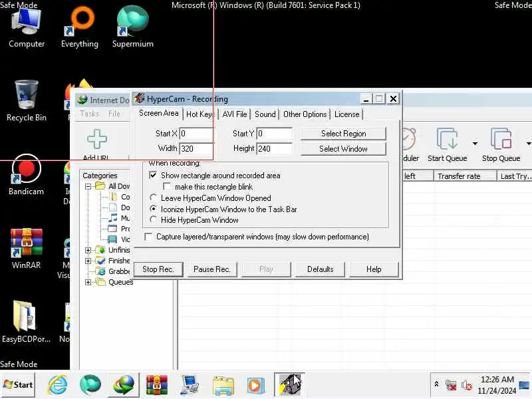
Task: Click the Help button
Action: pos(374,269)
